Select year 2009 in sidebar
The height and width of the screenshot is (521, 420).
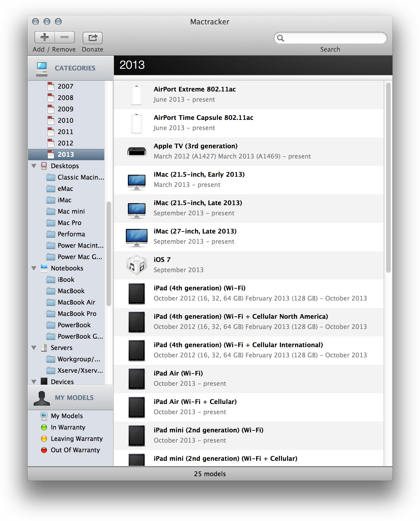tap(66, 109)
